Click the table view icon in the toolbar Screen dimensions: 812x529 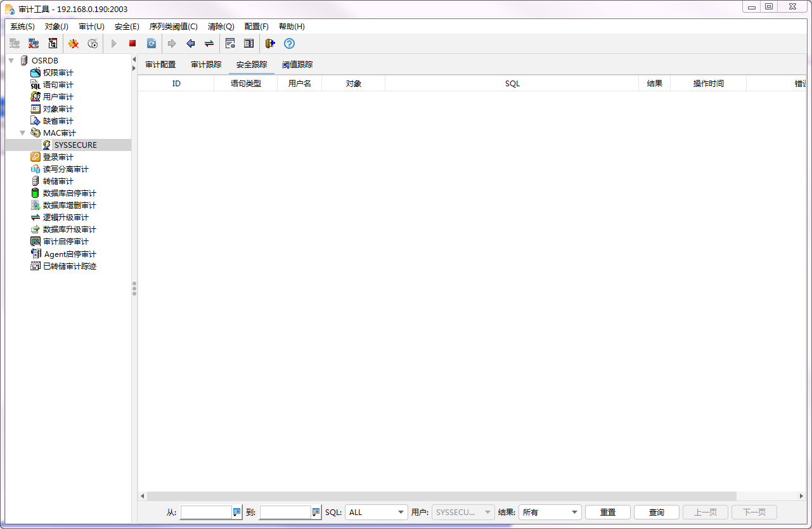[x=248, y=43]
